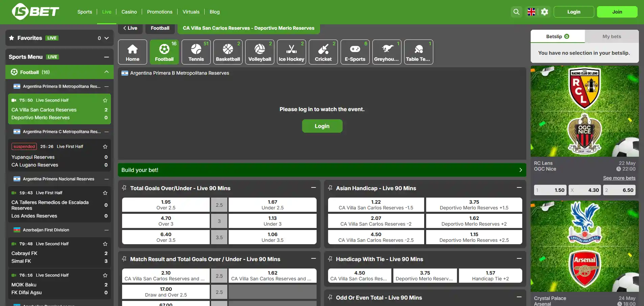Collapse the Asian Handicap market
The width and height of the screenshot is (644, 306).
519,188
